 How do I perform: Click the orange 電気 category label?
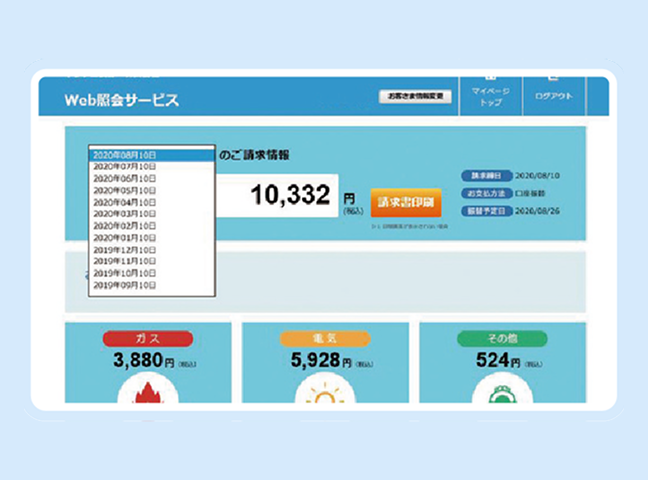[x=325, y=339]
